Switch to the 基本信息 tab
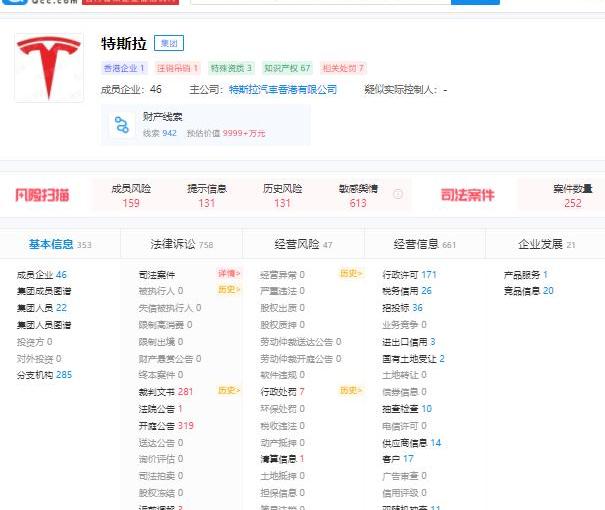This screenshot has width=605, height=510. click(60, 244)
